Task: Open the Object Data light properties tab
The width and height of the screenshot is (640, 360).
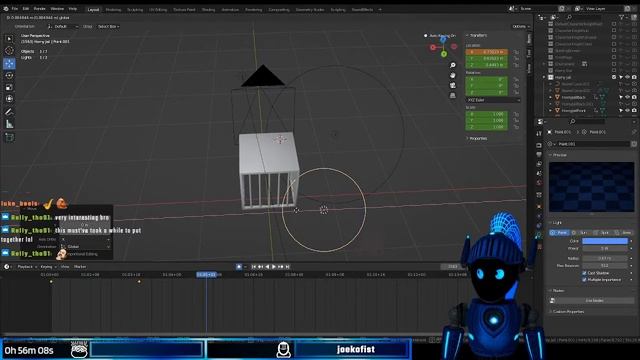Action: click(x=539, y=236)
